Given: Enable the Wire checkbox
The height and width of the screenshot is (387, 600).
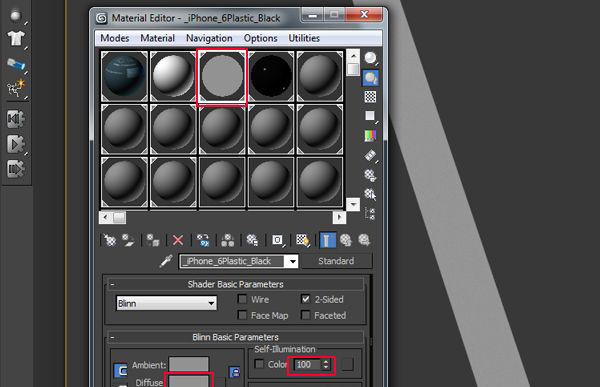Looking at the screenshot, I should point(242,299).
